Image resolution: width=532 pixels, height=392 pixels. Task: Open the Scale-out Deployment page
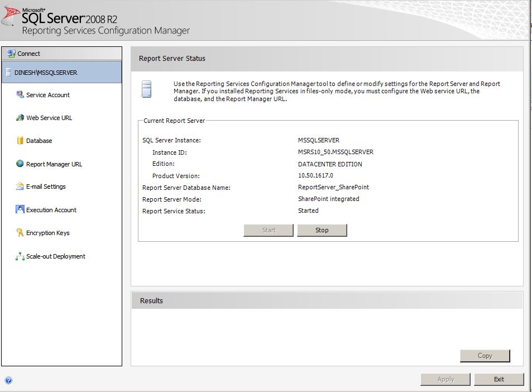tap(56, 256)
